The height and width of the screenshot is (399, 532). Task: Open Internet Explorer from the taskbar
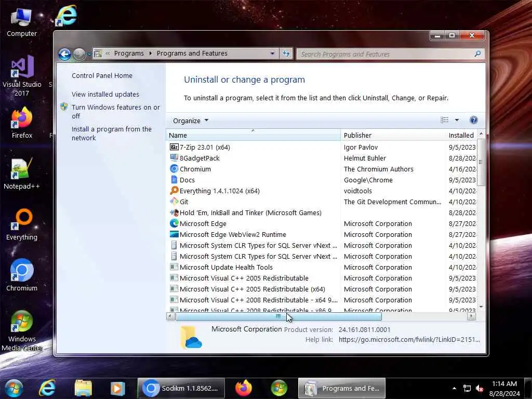47,388
